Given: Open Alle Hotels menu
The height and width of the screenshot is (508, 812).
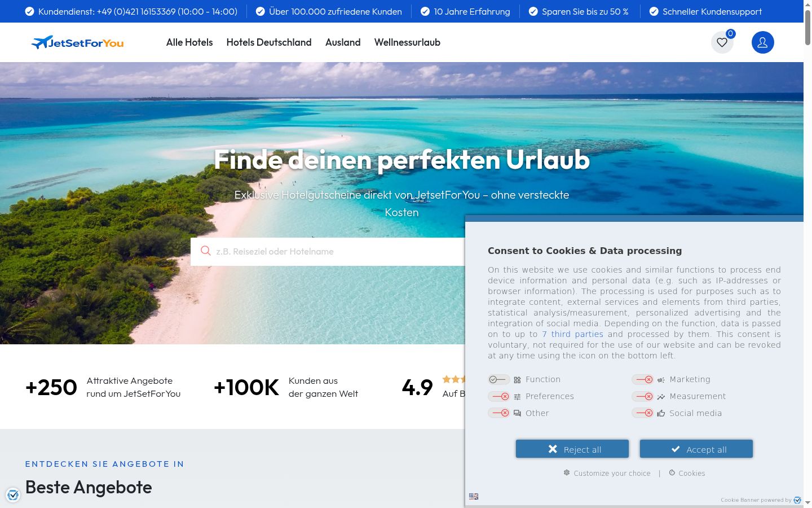Looking at the screenshot, I should tap(189, 42).
